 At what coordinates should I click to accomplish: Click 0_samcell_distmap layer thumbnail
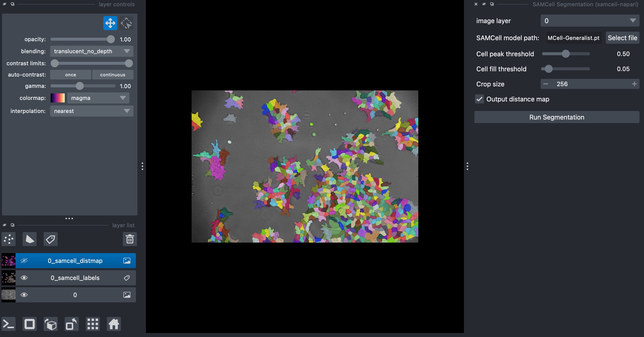pos(9,261)
